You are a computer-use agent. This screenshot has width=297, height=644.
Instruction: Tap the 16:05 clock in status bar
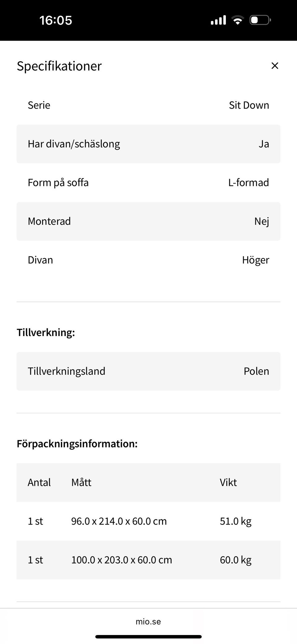[56, 20]
